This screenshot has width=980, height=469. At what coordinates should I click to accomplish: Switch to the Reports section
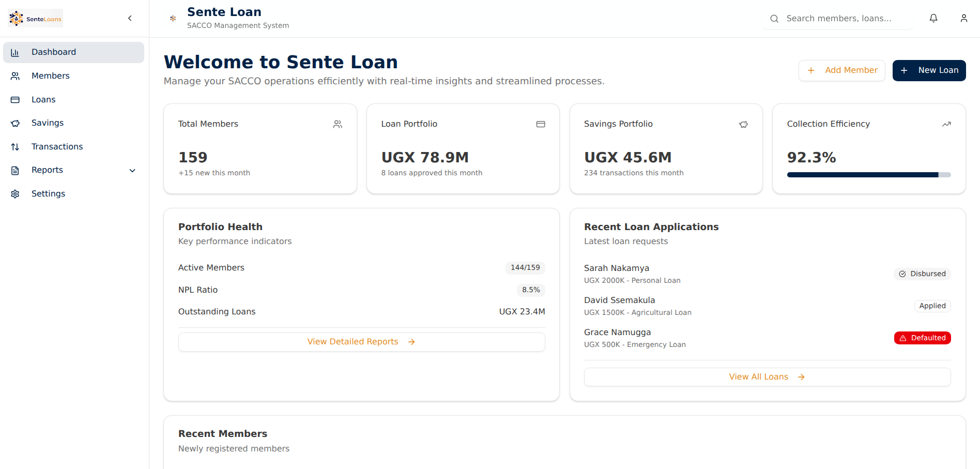pos(47,170)
